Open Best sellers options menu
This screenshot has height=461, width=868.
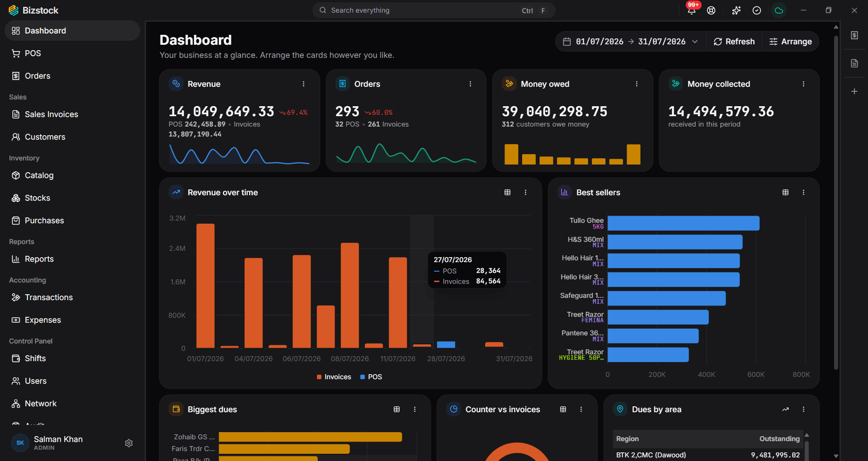pyautogui.click(x=803, y=193)
